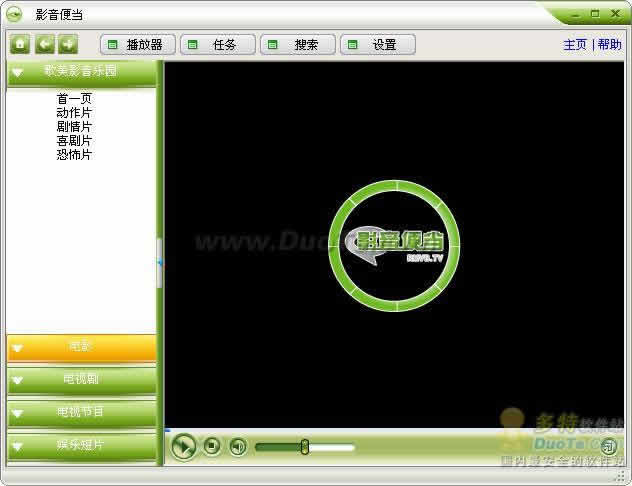Go back with the left arrow button
632x486 pixels.
[45, 44]
